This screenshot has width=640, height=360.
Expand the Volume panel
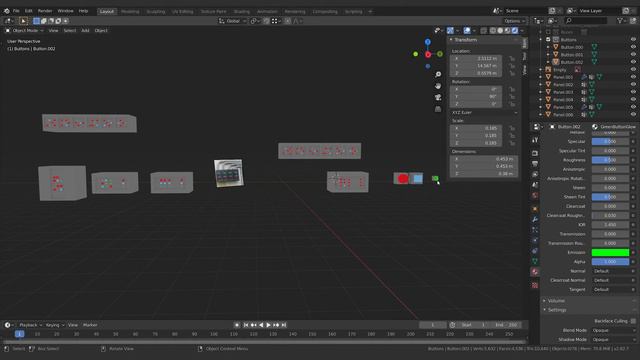[556, 301]
